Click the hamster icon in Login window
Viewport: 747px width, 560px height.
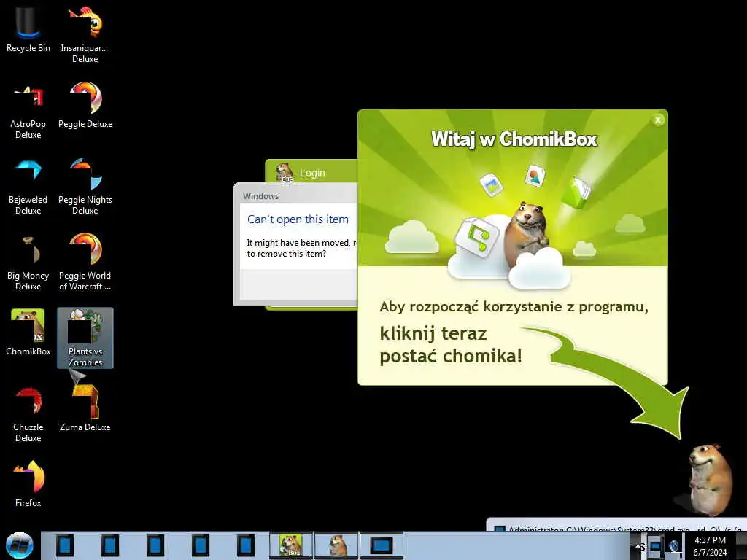click(285, 172)
